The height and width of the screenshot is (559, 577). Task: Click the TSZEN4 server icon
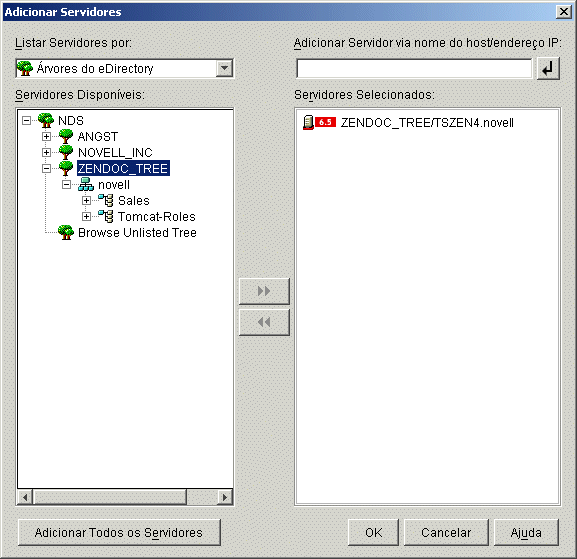[308, 123]
